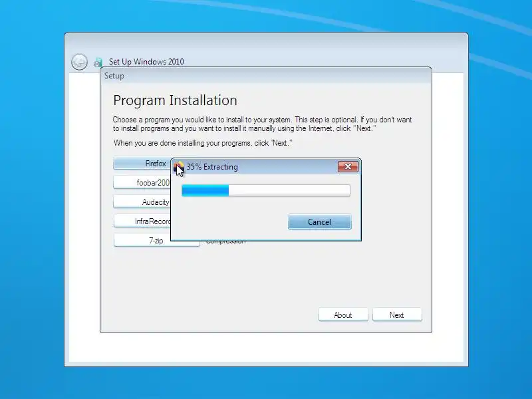Image resolution: width=532 pixels, height=399 pixels.
Task: Choose Audacity to install
Action: tap(142, 202)
